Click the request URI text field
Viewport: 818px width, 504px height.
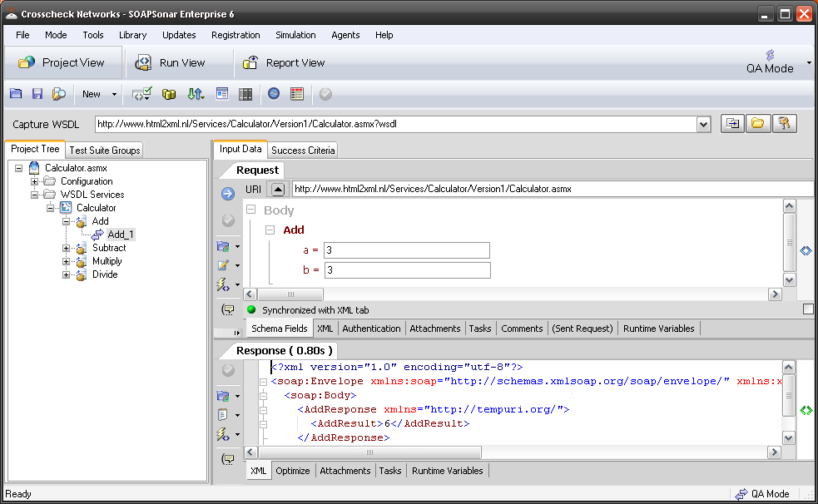click(553, 189)
